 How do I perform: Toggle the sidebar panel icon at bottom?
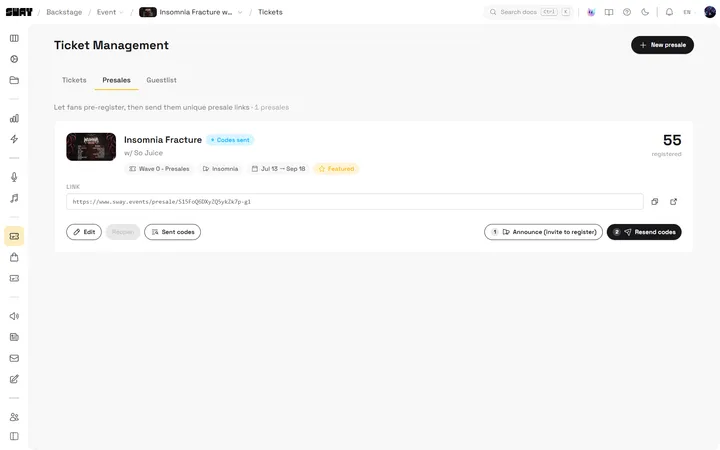tap(14, 436)
